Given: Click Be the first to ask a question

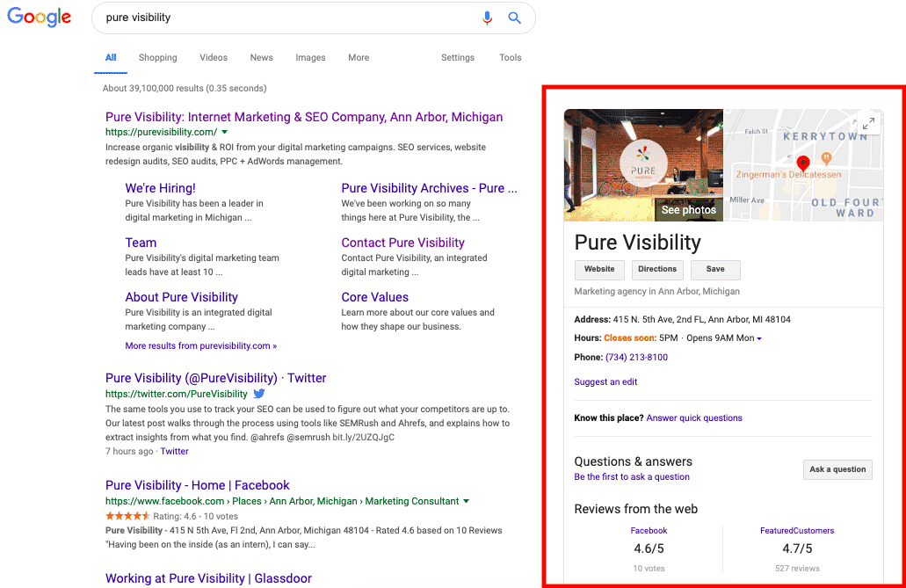Looking at the screenshot, I should [632, 477].
